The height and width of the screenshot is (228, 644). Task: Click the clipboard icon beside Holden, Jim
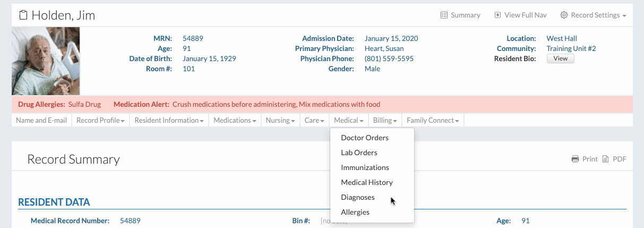(23, 15)
